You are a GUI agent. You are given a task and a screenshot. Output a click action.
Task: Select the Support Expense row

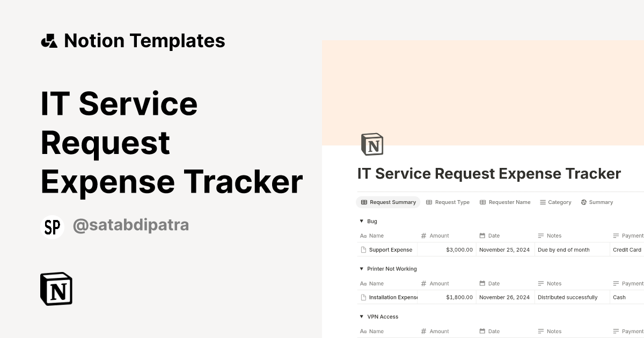[x=390, y=249]
